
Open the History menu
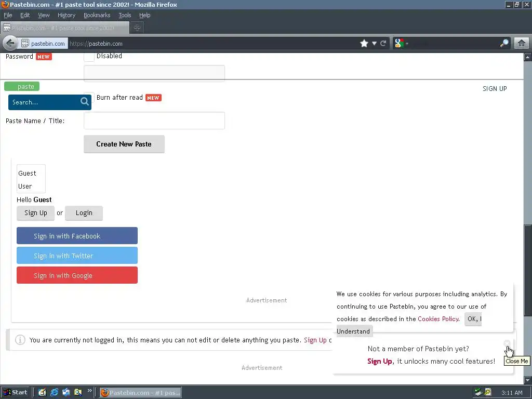click(66, 15)
